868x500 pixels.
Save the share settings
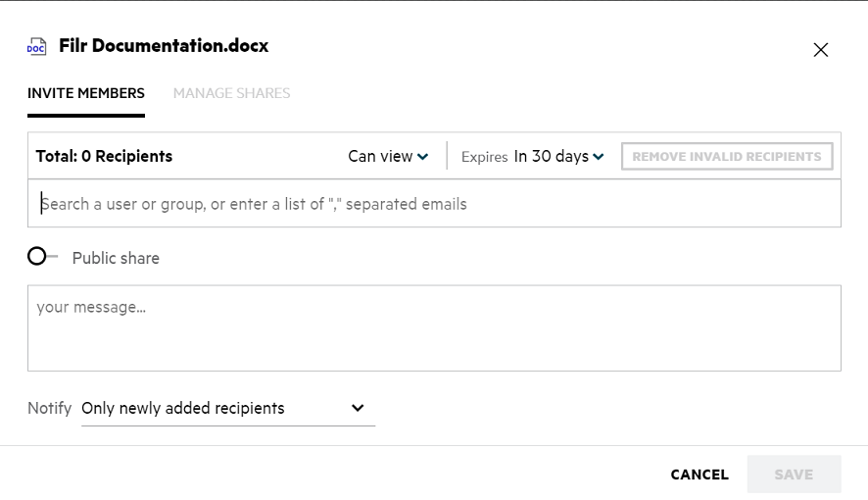click(x=794, y=475)
